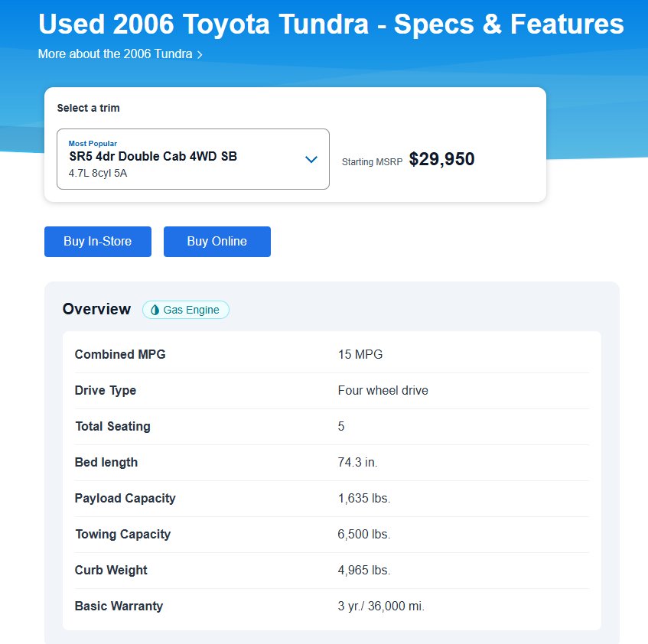Click the Payload Capacity label
The height and width of the screenshot is (644, 648).
click(x=125, y=499)
